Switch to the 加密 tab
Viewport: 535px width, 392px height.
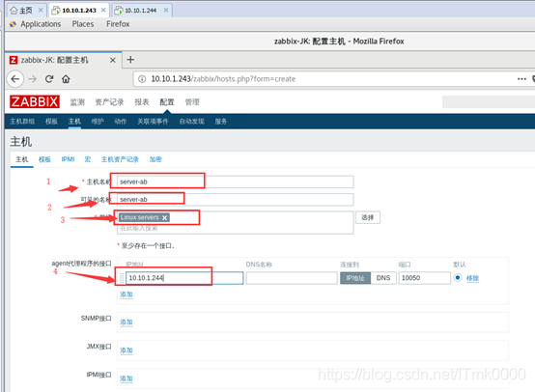(155, 159)
